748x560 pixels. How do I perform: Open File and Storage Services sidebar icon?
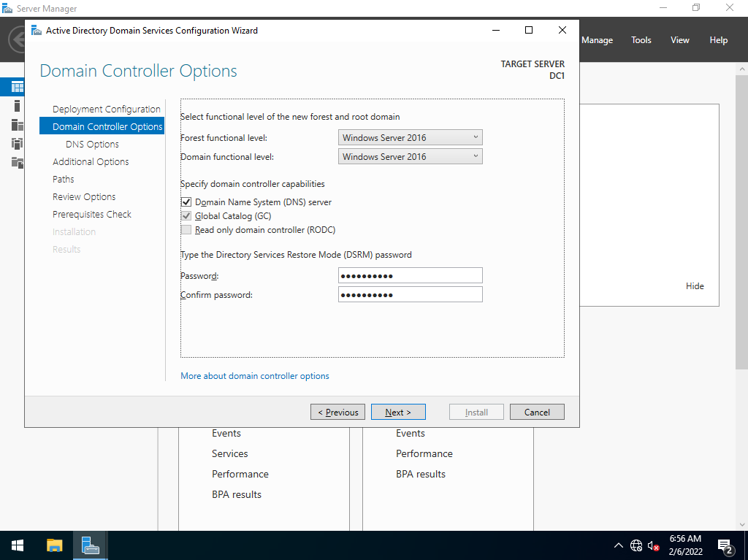tap(18, 163)
